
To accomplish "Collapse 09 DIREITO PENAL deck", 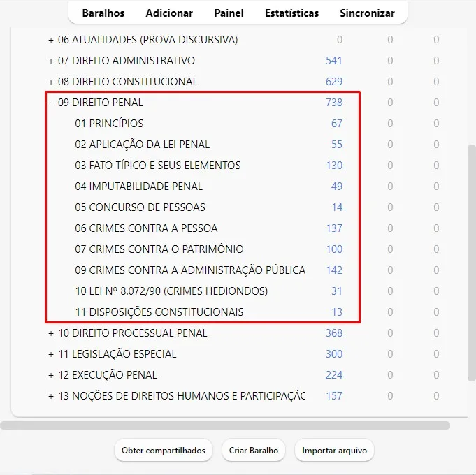I will coord(50,103).
